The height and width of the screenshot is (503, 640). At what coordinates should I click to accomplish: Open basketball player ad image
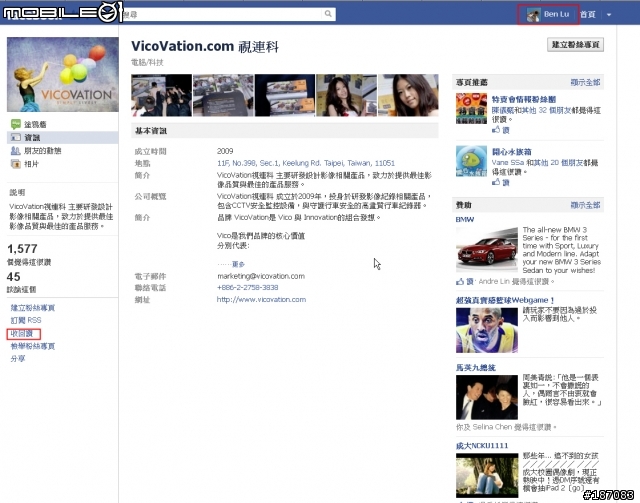coord(487,330)
